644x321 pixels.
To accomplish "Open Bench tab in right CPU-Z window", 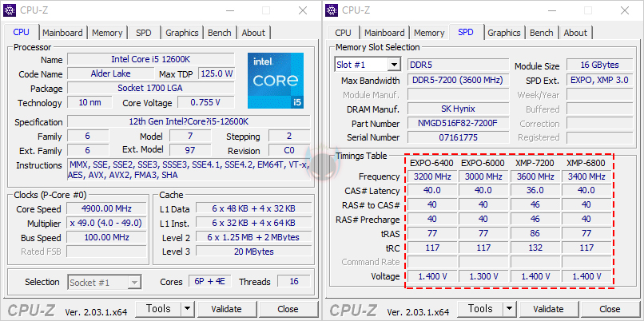I will 541,33.
